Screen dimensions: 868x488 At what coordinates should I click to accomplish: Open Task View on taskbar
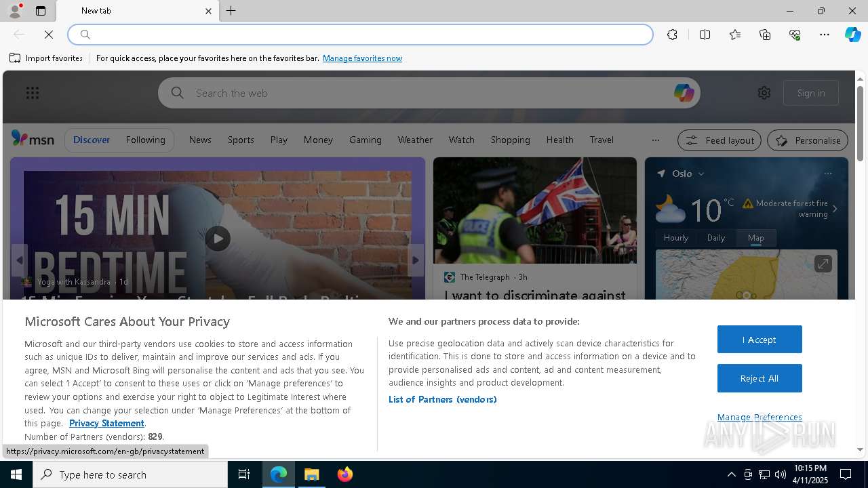[244, 474]
